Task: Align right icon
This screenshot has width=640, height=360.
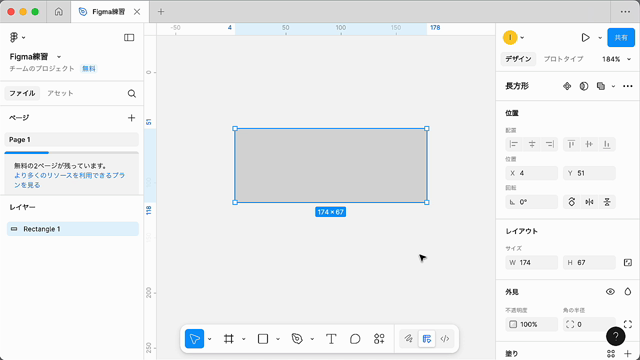Action: pyautogui.click(x=550, y=144)
